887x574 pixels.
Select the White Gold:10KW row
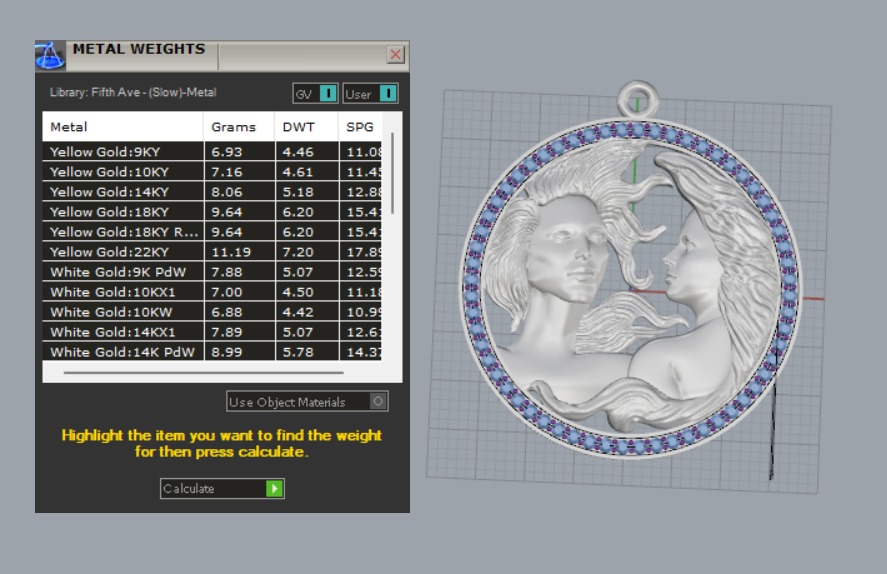pos(212,312)
